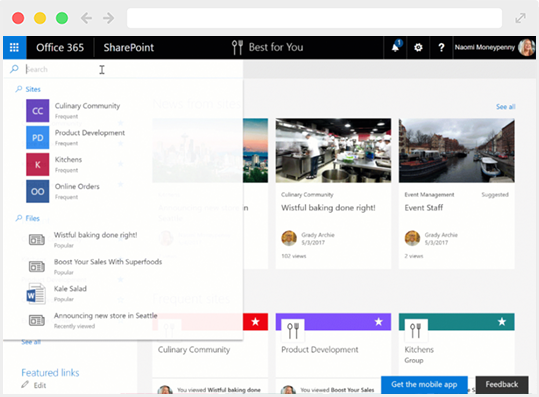Screen dimensions: 539x397
Task: Click See all for news from sites
Action: coord(505,107)
